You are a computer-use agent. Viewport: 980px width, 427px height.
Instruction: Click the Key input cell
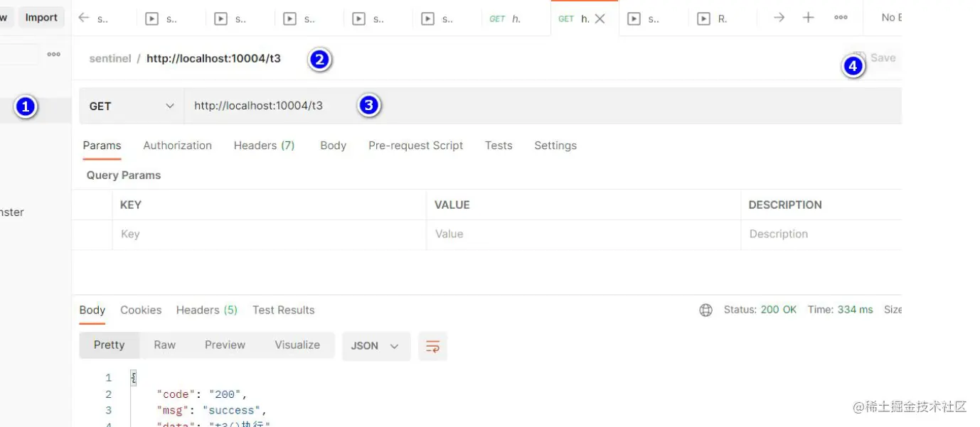point(269,234)
